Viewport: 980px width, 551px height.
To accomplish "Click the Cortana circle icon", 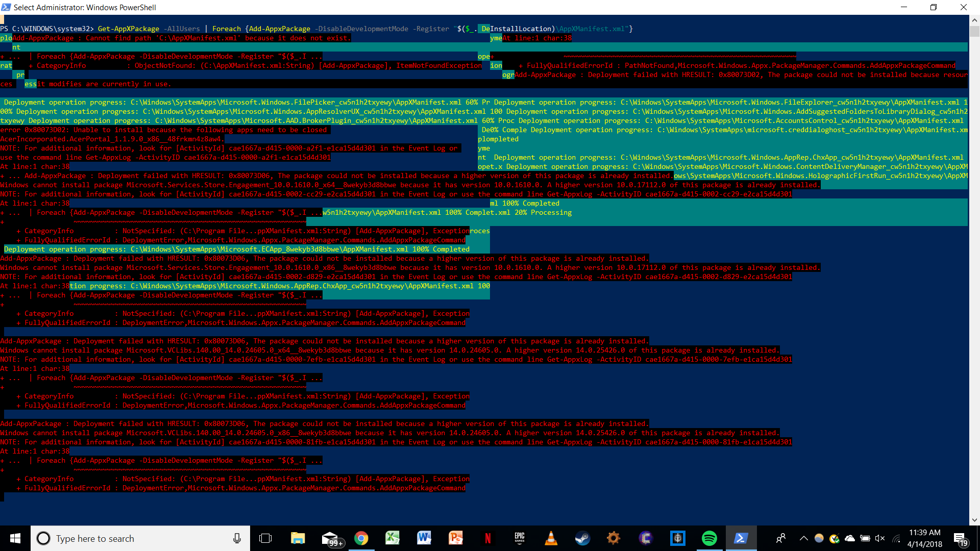I will [x=43, y=538].
